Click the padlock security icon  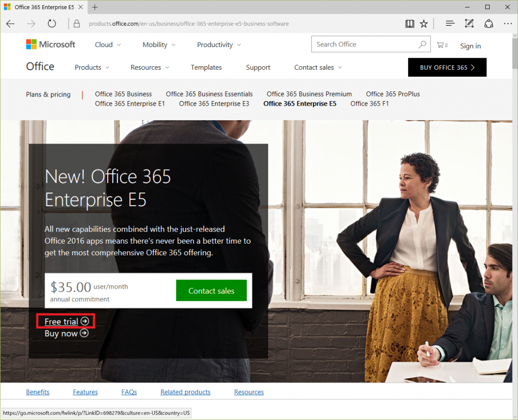pyautogui.click(x=77, y=24)
